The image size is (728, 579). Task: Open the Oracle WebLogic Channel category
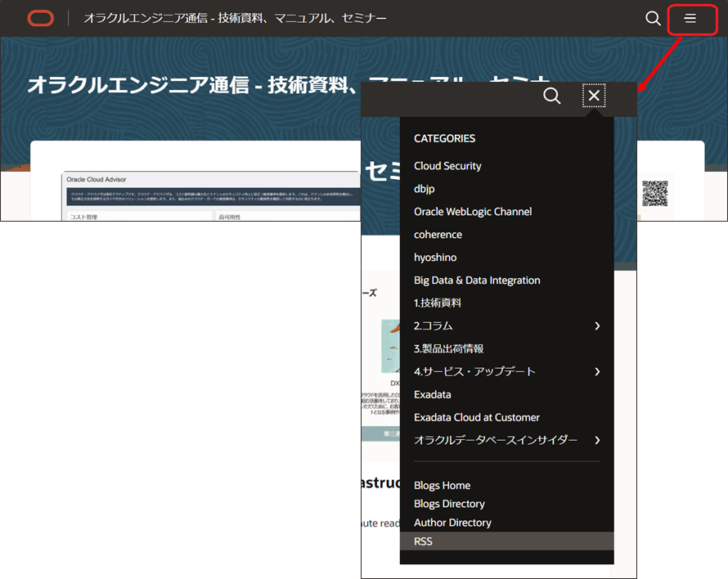coord(473,212)
